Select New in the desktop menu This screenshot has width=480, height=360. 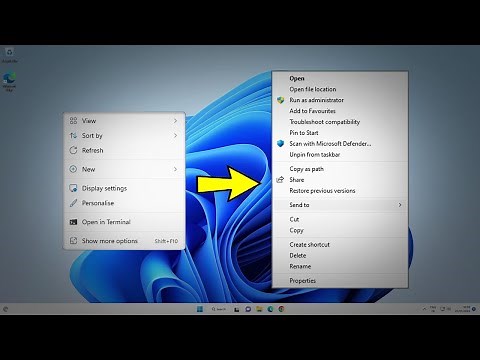(x=124, y=169)
